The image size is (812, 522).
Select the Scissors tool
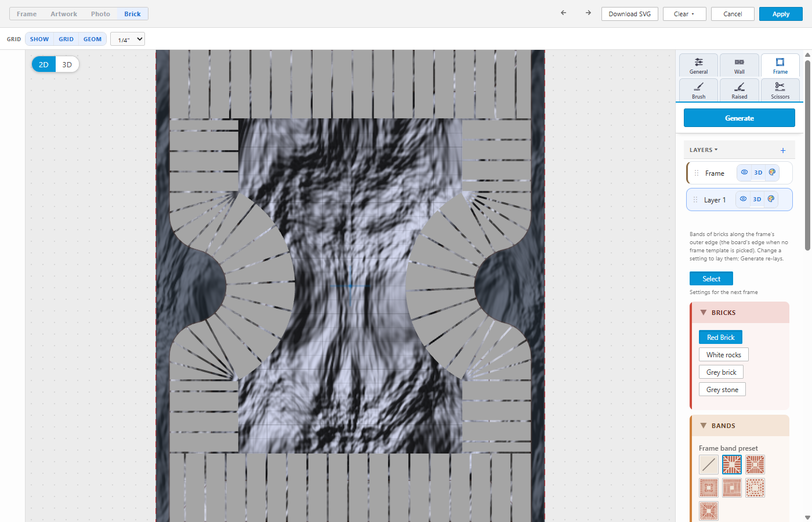[x=780, y=90]
